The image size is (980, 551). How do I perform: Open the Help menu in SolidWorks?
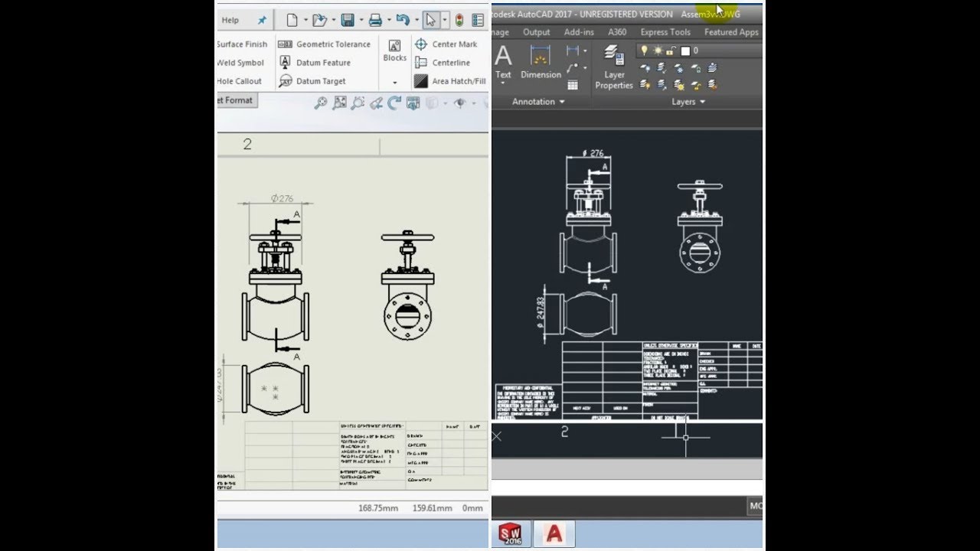(230, 21)
